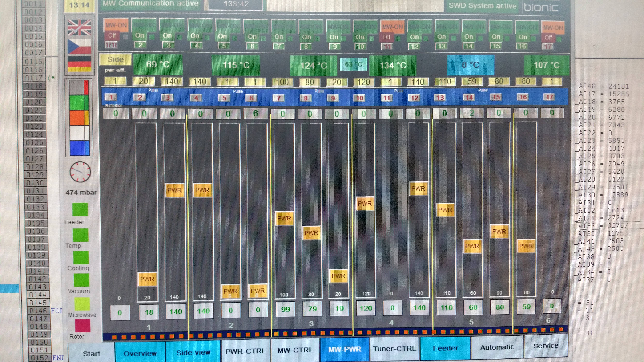Switch to the Side view tab
This screenshot has height=362, width=644.
click(193, 353)
